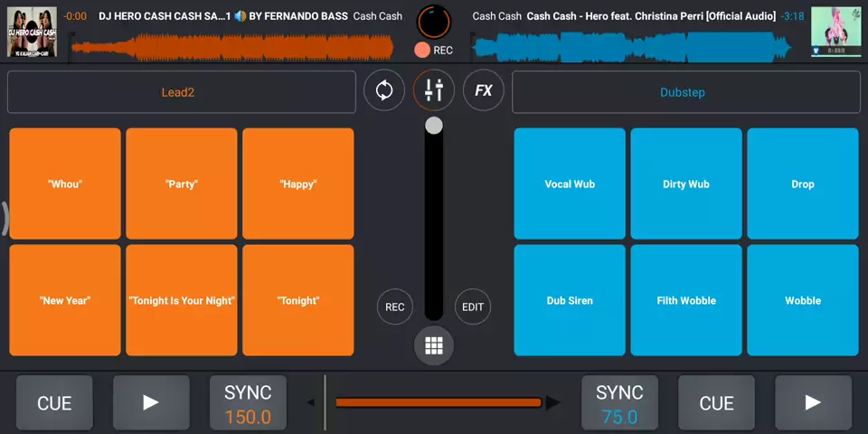Expand the left side panel handle
Image resolution: width=868 pixels, height=434 pixels.
coord(5,217)
